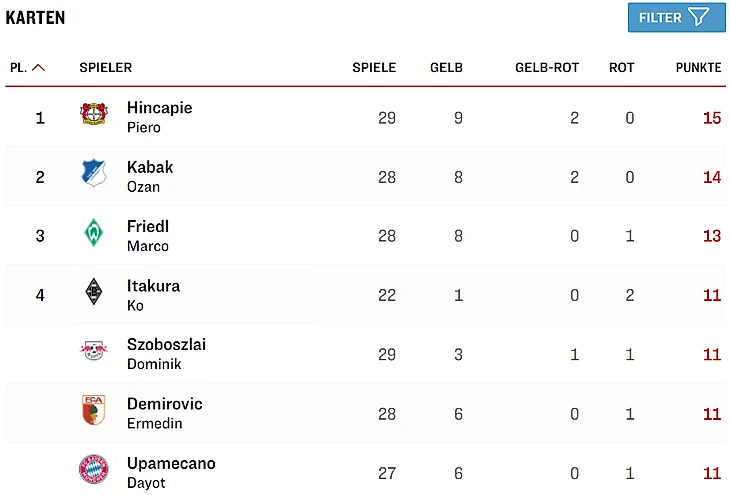Open player Kabak Ozan
The width and height of the screenshot is (730, 495).
(150, 176)
